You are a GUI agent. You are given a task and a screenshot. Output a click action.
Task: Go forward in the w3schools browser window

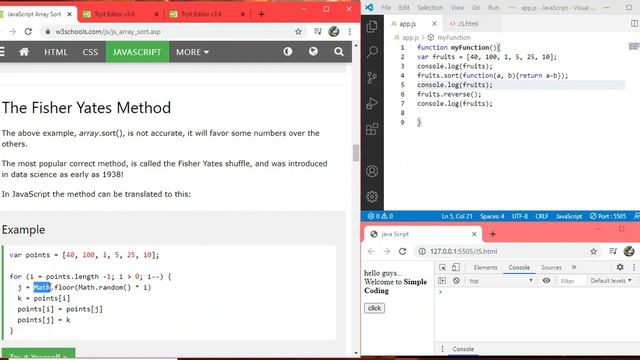point(13,31)
